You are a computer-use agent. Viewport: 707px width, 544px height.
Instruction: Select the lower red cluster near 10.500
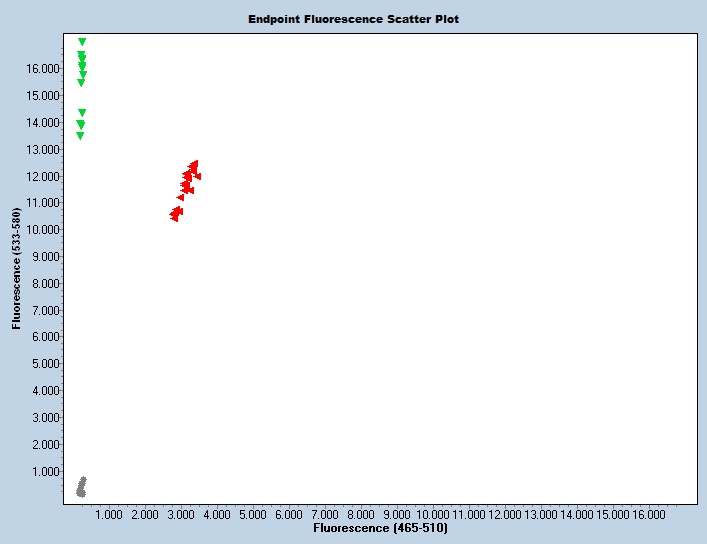(x=176, y=213)
